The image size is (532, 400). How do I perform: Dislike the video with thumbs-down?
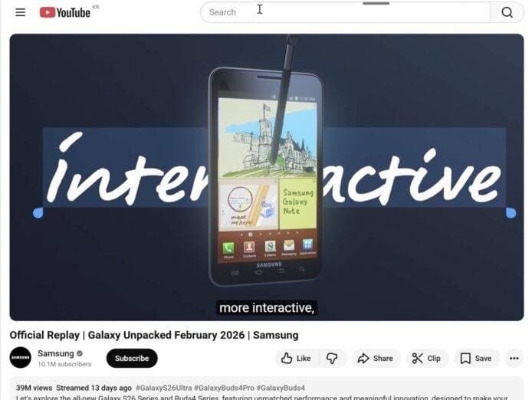(332, 359)
